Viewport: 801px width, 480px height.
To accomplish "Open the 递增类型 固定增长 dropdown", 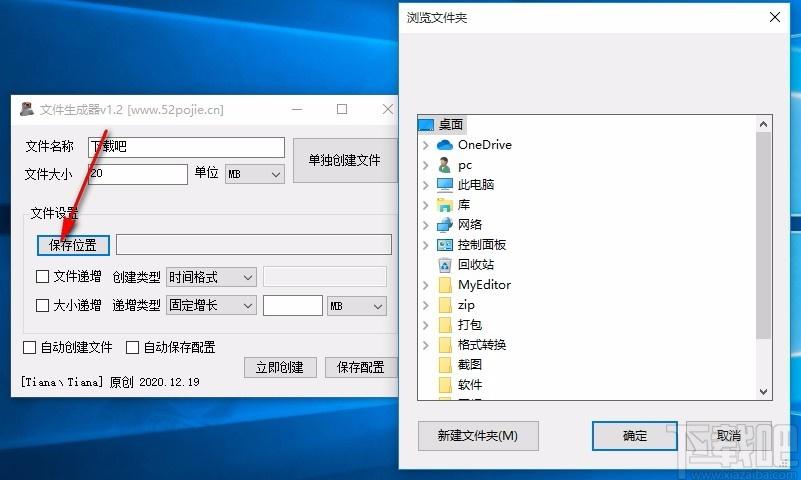I will [x=211, y=306].
